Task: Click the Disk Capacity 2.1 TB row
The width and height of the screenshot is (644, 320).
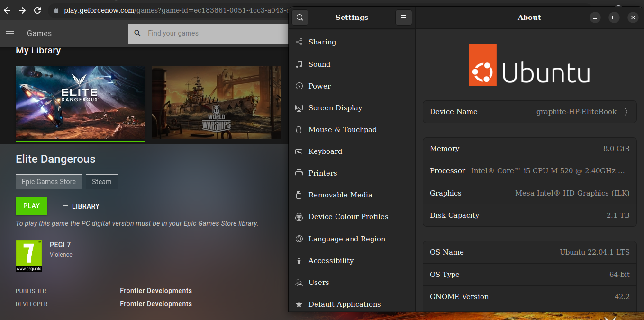Action: pos(529,215)
